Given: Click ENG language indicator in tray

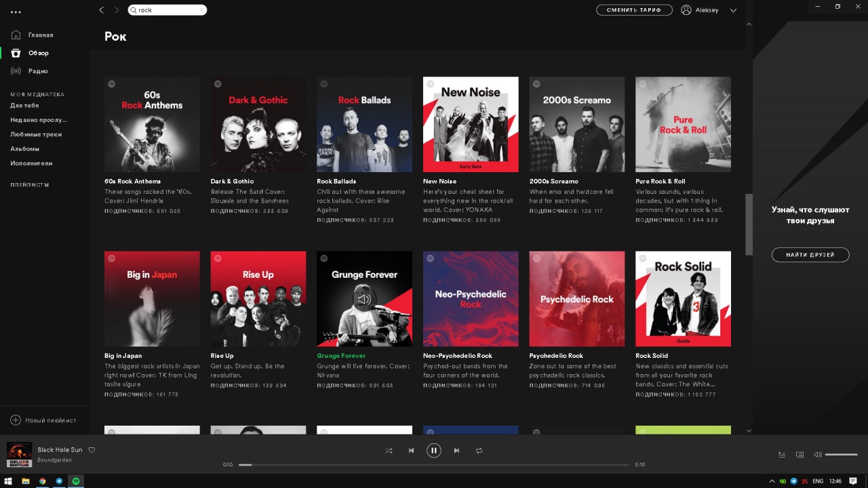Looking at the screenshot, I should [818, 481].
